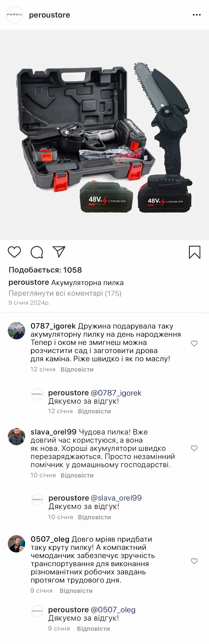Open the three-dots post options menu
Image resolution: width=209 pixels, height=644 pixels.
tap(197, 15)
